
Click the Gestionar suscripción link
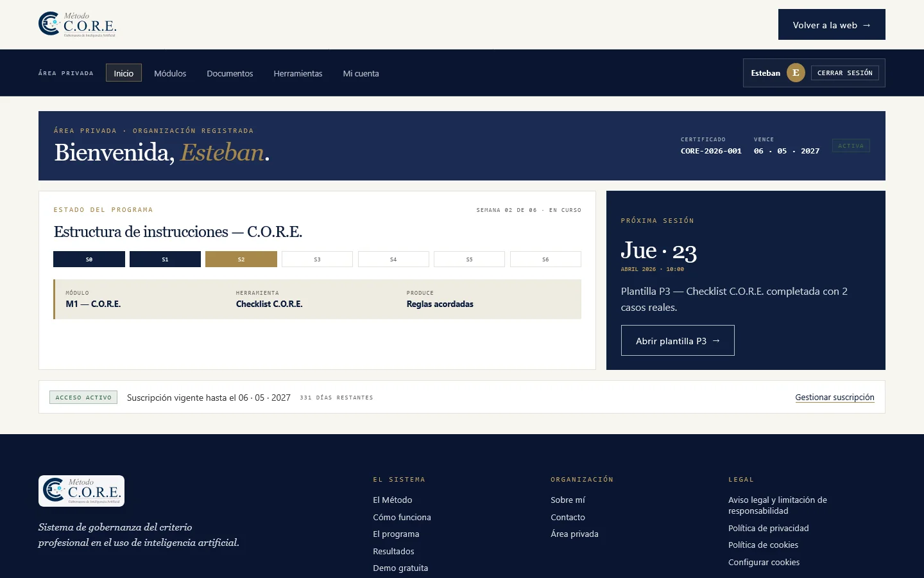pyautogui.click(x=835, y=398)
